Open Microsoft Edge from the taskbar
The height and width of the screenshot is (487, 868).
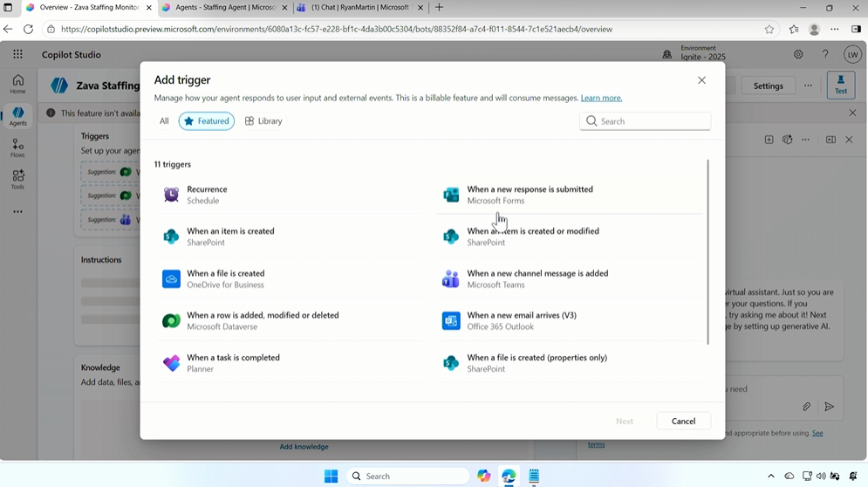pyautogui.click(x=509, y=476)
